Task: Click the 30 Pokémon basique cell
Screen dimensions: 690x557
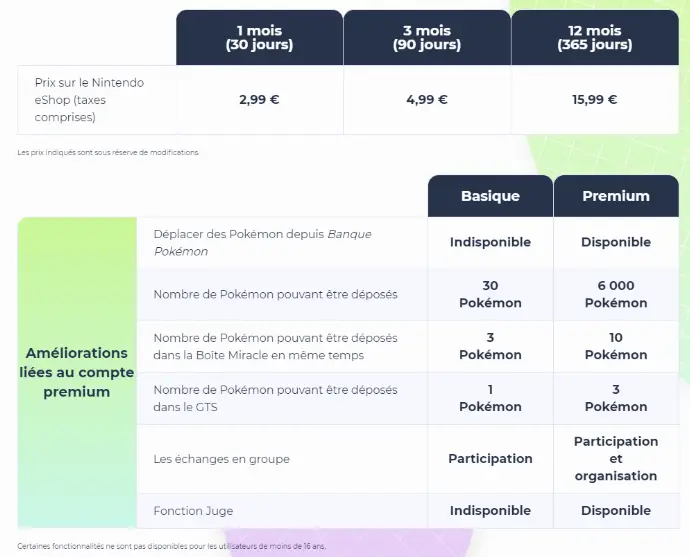Action: (x=490, y=294)
